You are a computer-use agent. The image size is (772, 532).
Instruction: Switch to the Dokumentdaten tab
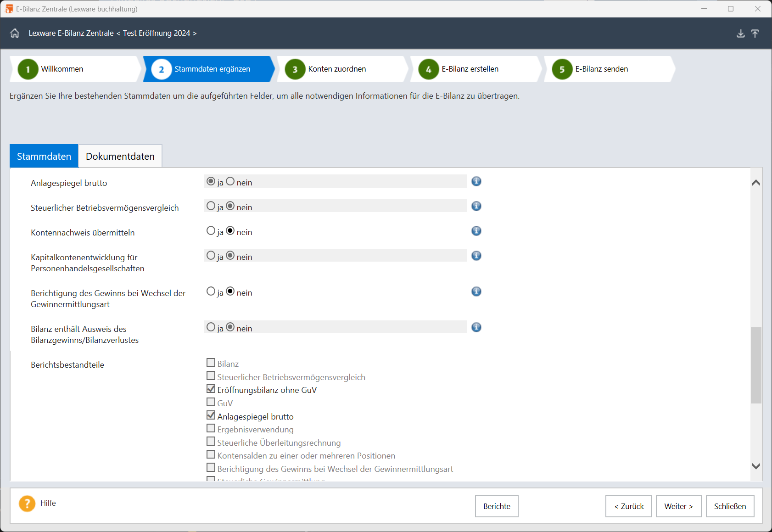click(x=120, y=156)
